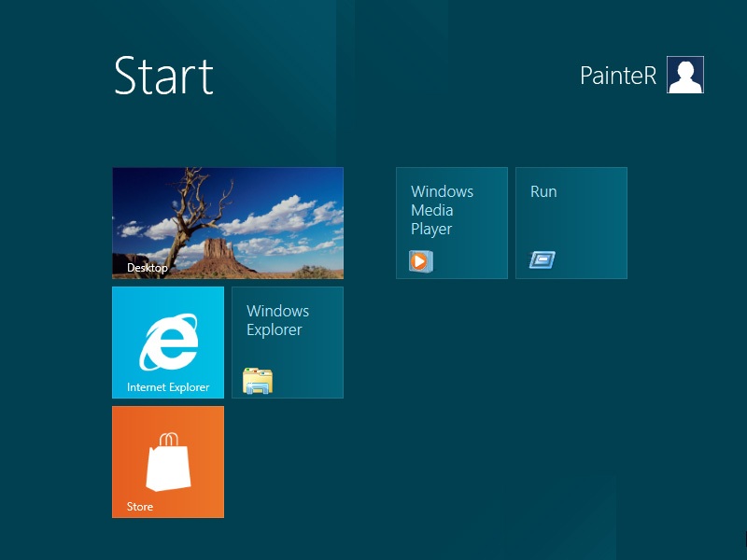The height and width of the screenshot is (560, 747).
Task: Open the Desktop tile
Action: click(228, 223)
